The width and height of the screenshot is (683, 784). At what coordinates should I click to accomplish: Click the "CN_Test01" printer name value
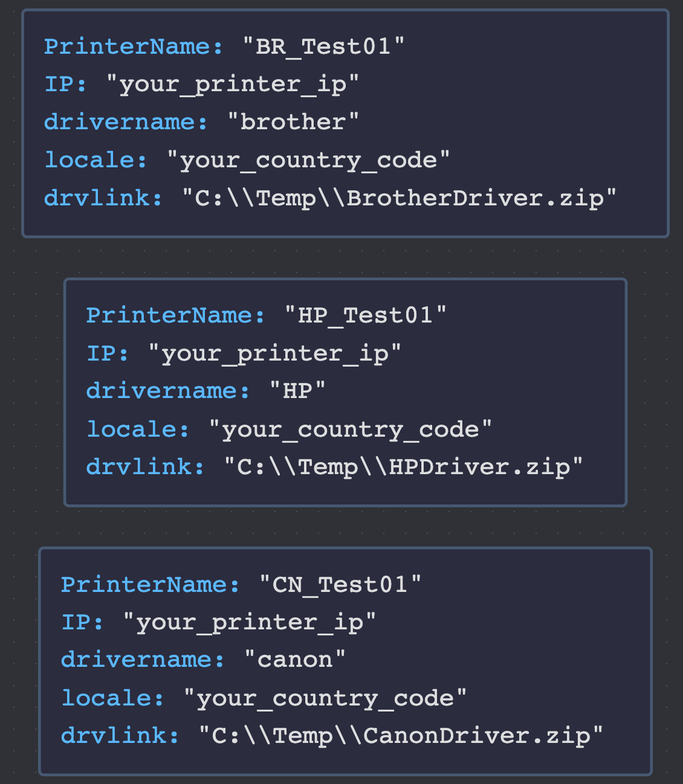point(340,585)
